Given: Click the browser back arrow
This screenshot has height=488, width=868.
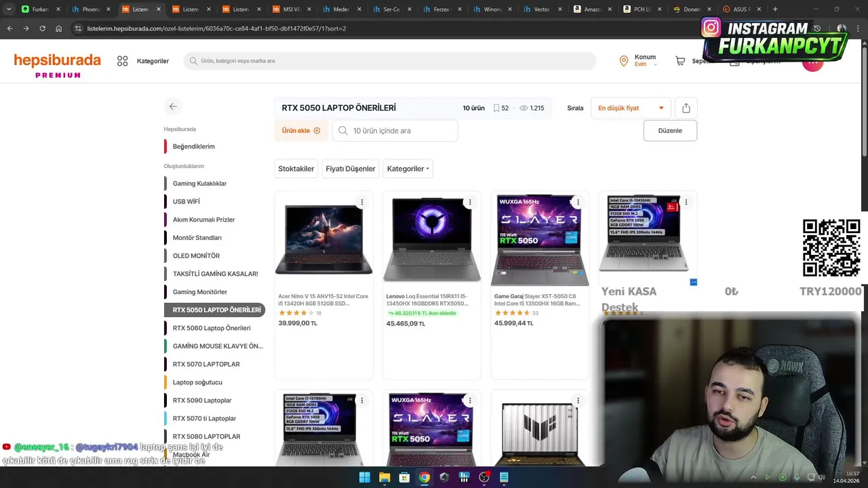Looking at the screenshot, I should pos(9,28).
